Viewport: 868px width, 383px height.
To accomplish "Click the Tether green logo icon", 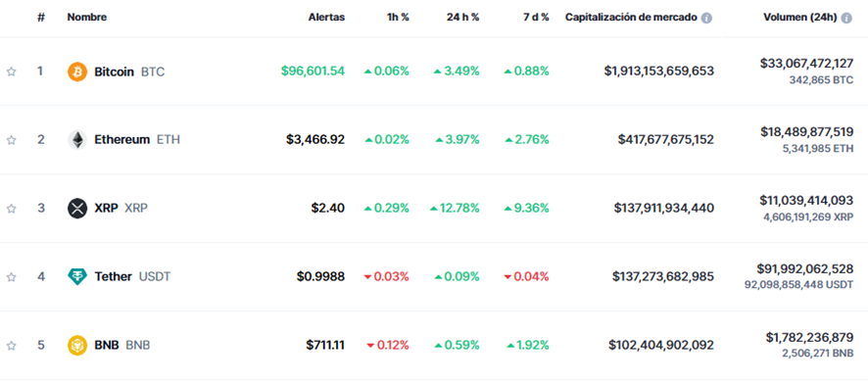I will tap(77, 277).
